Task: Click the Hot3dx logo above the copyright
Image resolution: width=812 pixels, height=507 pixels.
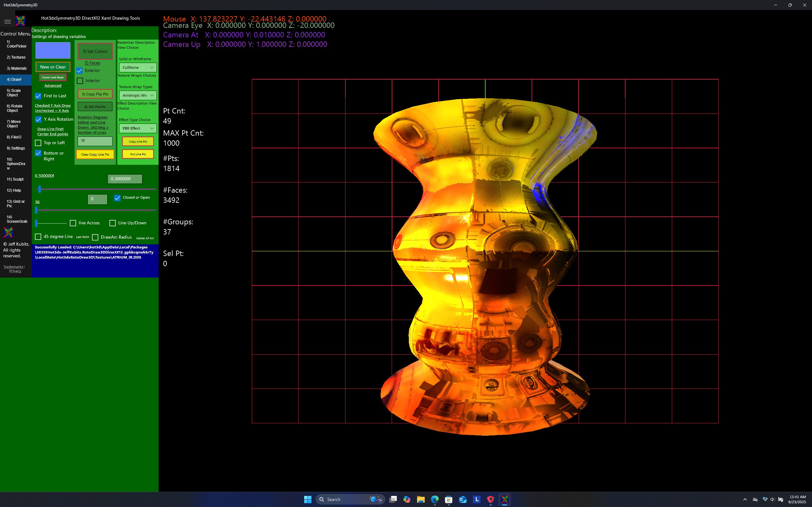Action: click(8, 232)
